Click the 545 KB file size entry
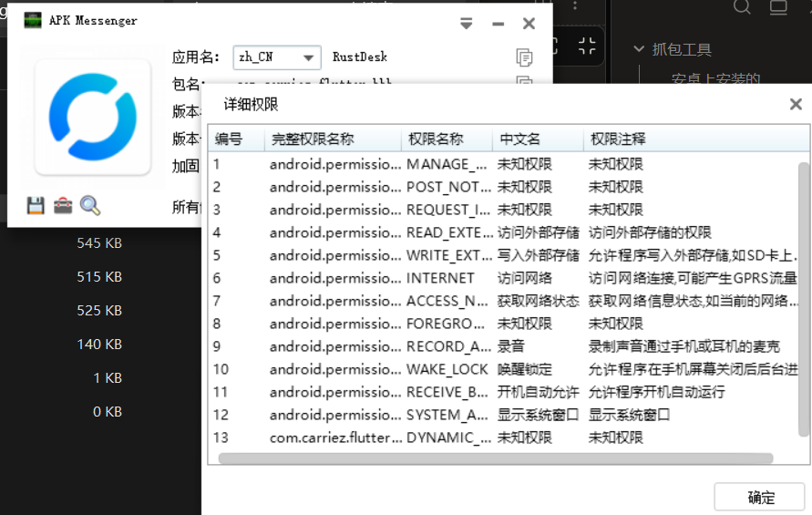Screen dimensions: 812x515 click(x=99, y=243)
